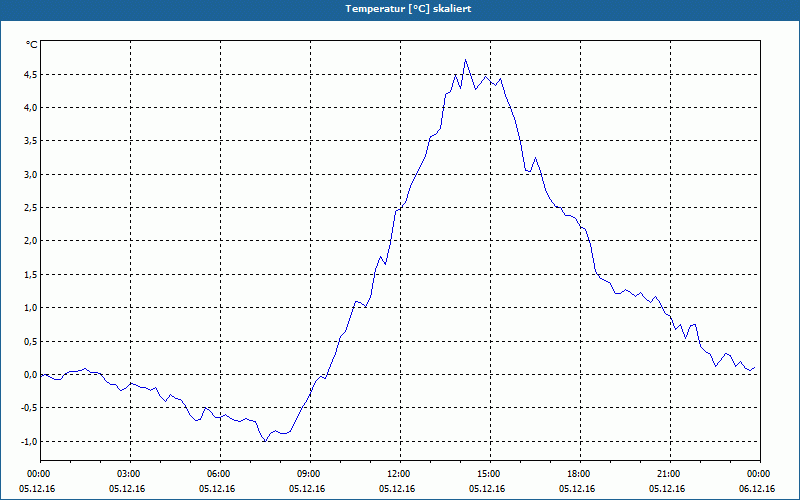800x500 pixels.
Task: Select the 06:00 time axis label
Action: (220, 474)
